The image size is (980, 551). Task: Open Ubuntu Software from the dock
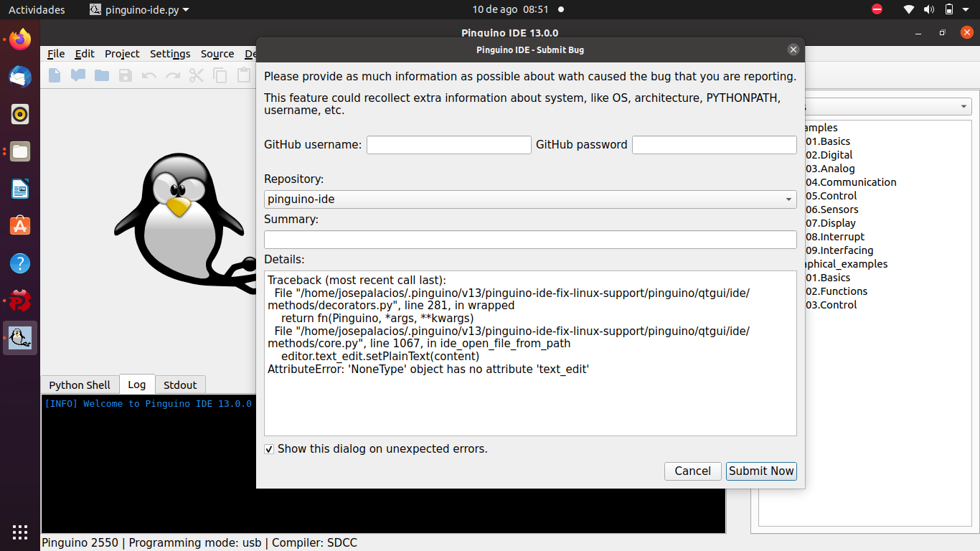click(20, 226)
